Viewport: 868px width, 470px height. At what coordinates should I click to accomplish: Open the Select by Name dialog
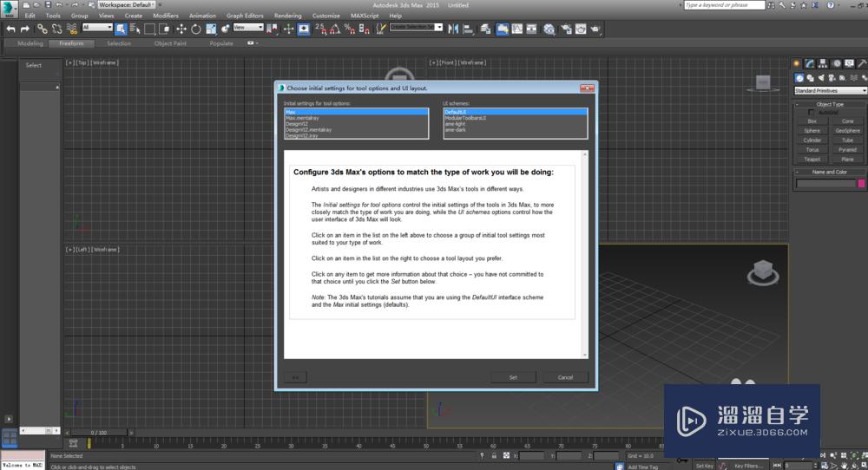pyautogui.click(x=135, y=29)
